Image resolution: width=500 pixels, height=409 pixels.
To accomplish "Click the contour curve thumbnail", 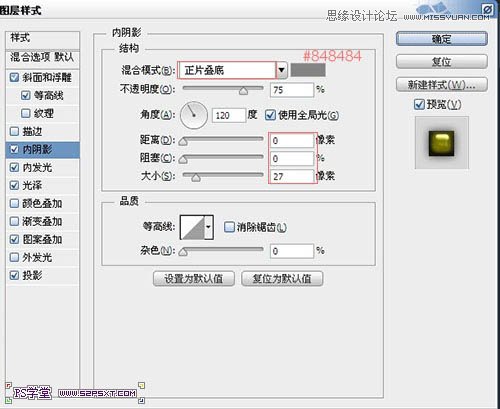I will [192, 227].
